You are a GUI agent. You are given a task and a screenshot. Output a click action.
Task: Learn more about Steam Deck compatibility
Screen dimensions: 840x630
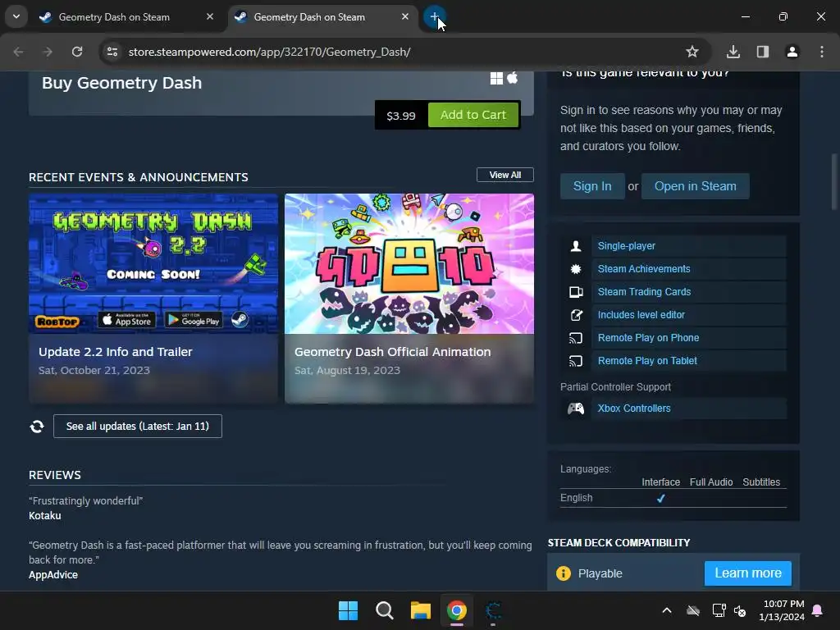(x=748, y=573)
